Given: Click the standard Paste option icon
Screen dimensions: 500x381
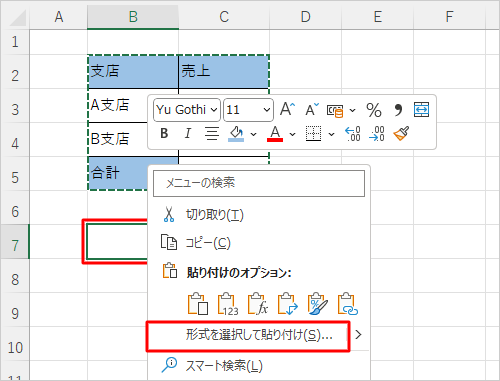Looking at the screenshot, I should pyautogui.click(x=198, y=304).
